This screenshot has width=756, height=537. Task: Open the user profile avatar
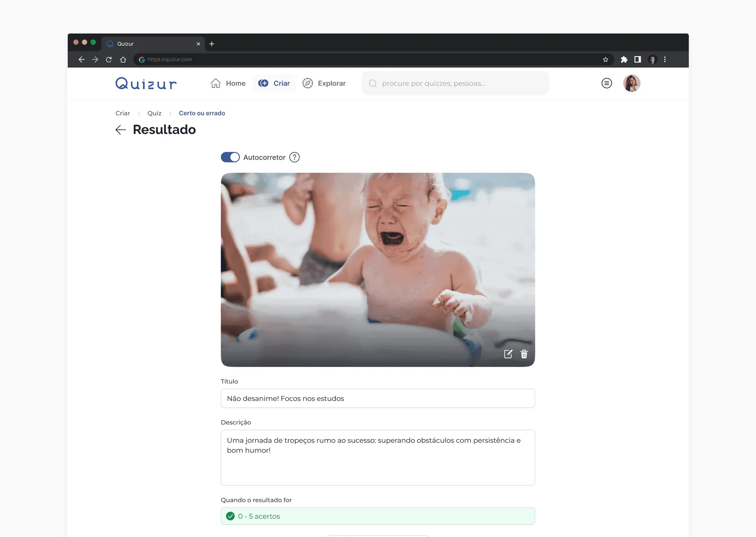point(632,83)
